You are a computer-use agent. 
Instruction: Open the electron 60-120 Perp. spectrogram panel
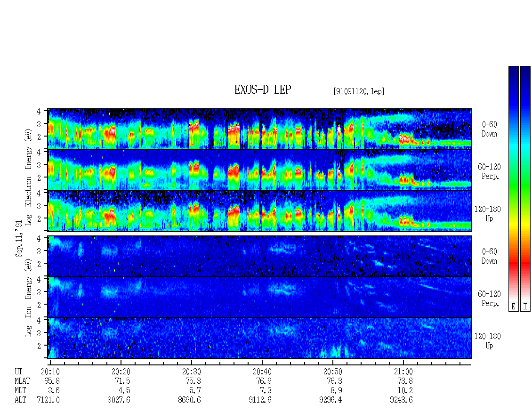click(x=259, y=170)
